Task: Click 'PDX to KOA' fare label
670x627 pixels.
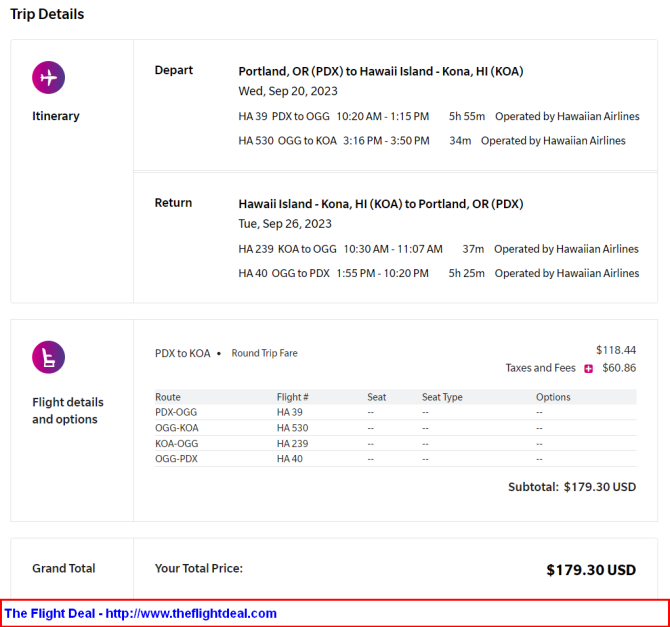Action: coord(182,353)
